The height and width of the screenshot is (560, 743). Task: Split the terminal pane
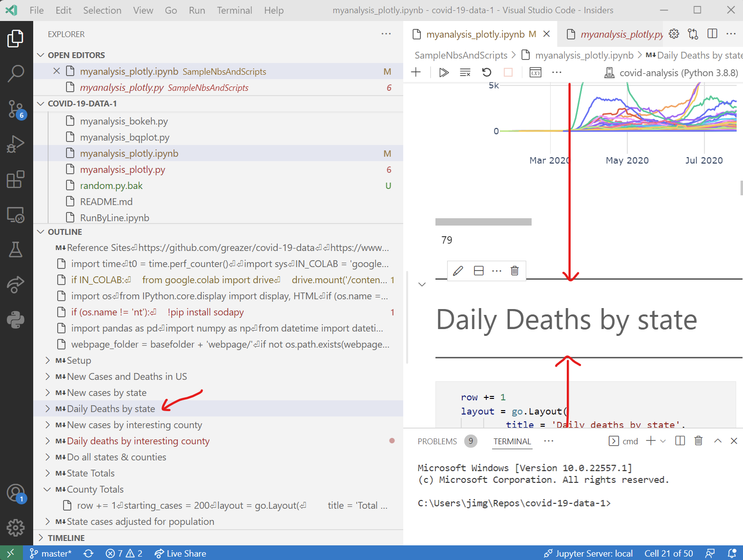680,441
